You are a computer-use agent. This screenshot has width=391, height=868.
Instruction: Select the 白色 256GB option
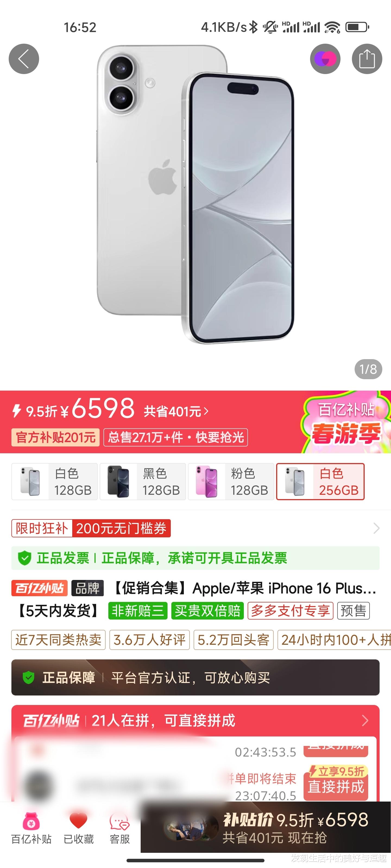[320, 481]
